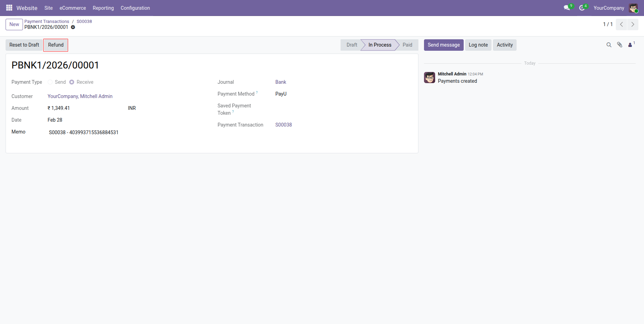The height and width of the screenshot is (324, 644).
Task: Click Payment Method help question mark
Action: click(x=257, y=92)
